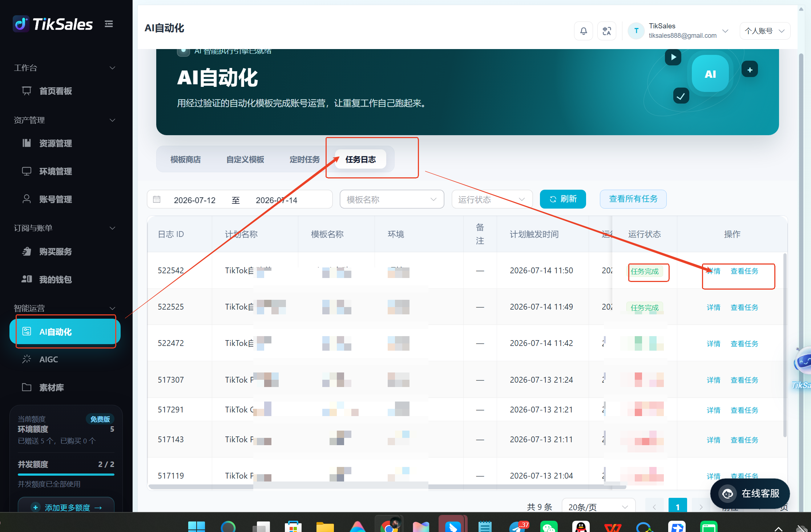Viewport: 811px width, 532px height.
Task: Click the calendar icon in date range
Action: tap(157, 199)
